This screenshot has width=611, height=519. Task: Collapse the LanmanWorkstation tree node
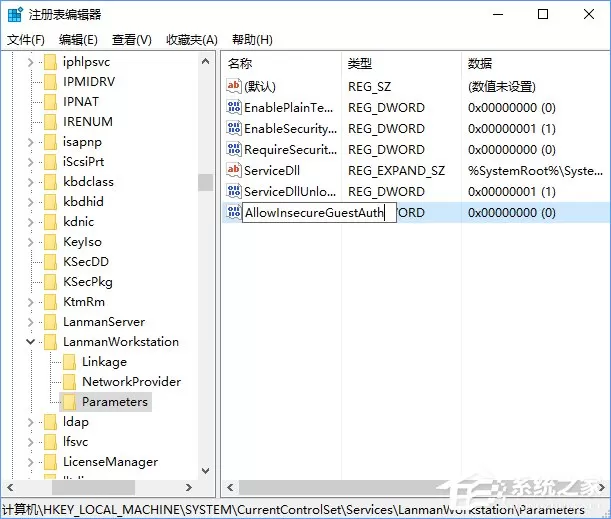tap(30, 342)
